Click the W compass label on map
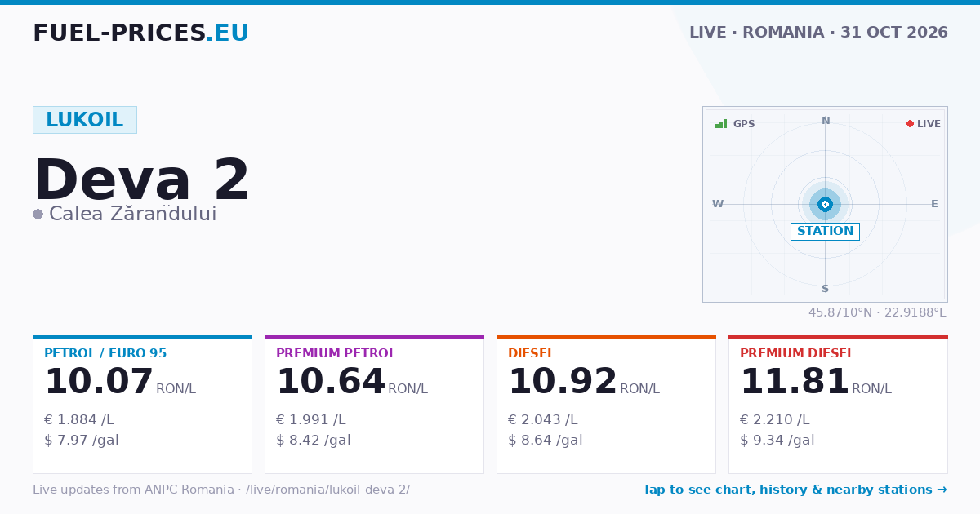Viewport: 980px width, 514px height. [x=718, y=204]
